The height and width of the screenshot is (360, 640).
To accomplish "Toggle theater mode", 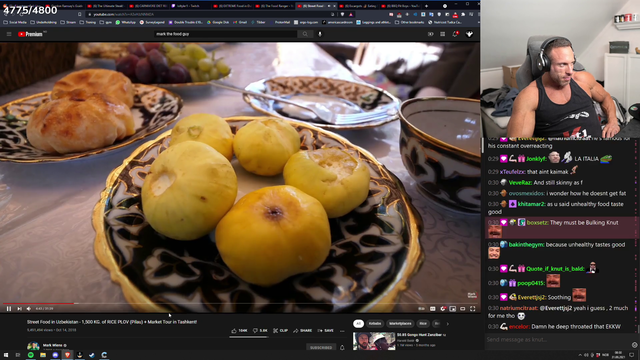I will click(x=462, y=309).
